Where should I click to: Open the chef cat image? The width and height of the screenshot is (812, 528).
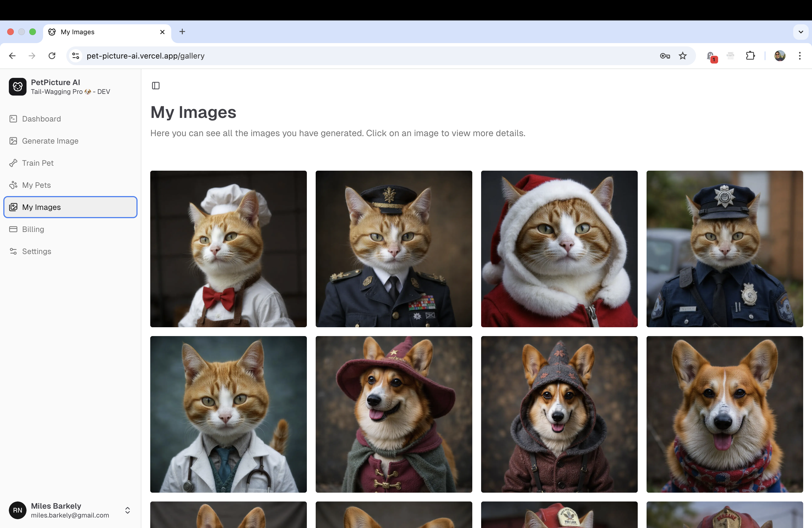(x=228, y=249)
